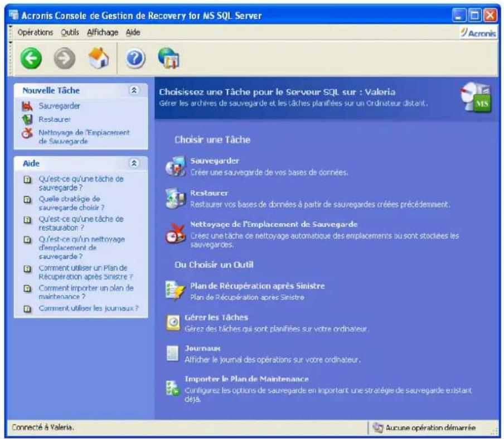This screenshot has height=439, width=504.
Task: Click help icon beside "Comment importer un plan de maintenance"
Action: (28, 288)
